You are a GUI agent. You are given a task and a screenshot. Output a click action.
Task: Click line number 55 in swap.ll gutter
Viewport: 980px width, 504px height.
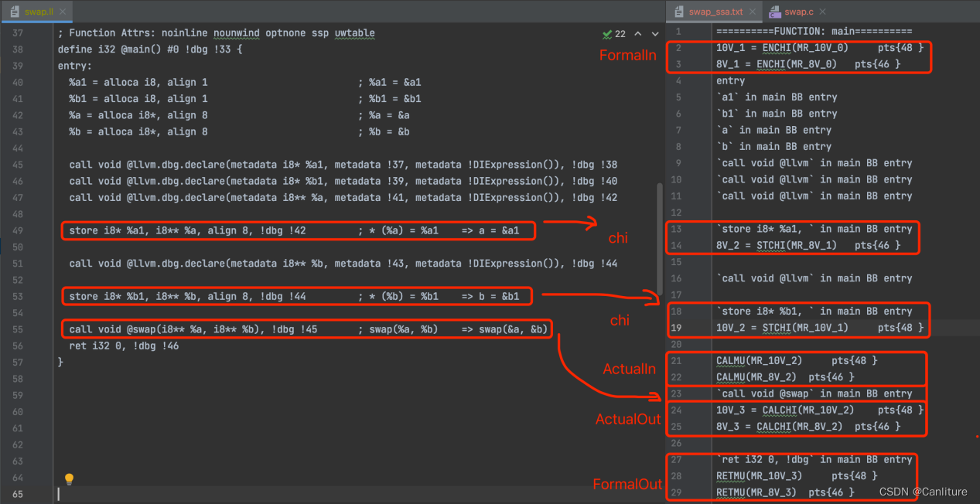tap(18, 329)
